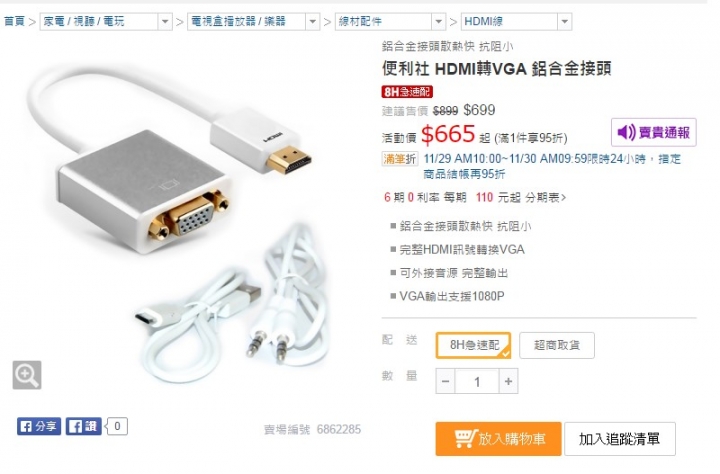Increase quantity with plus button
The height and width of the screenshot is (474, 720).
tap(508, 381)
